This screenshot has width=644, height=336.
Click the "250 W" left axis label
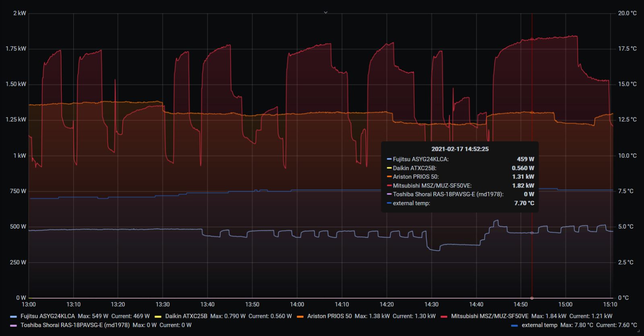point(18,262)
